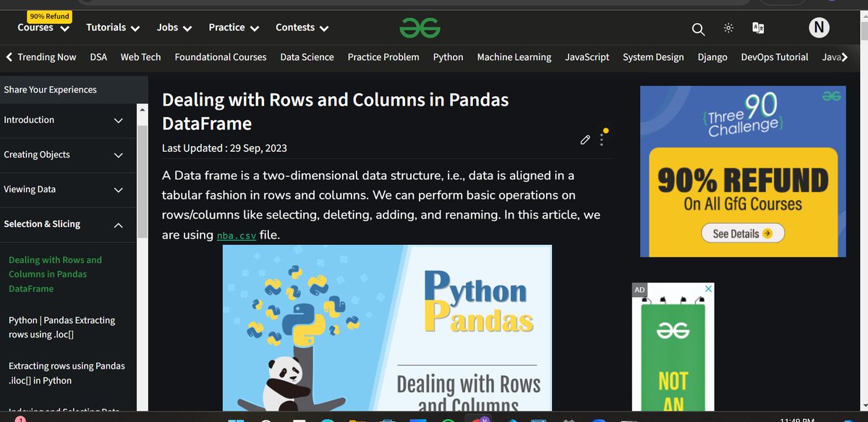
Task: Open the GeeksforGeeks home logo
Action: pyautogui.click(x=420, y=28)
